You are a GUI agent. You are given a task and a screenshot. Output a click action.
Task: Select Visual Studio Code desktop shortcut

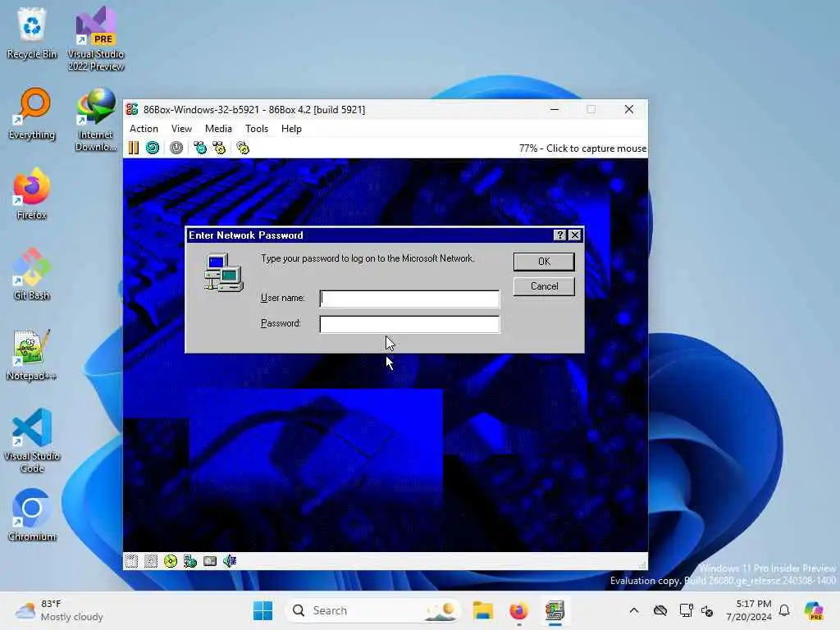pos(32,441)
